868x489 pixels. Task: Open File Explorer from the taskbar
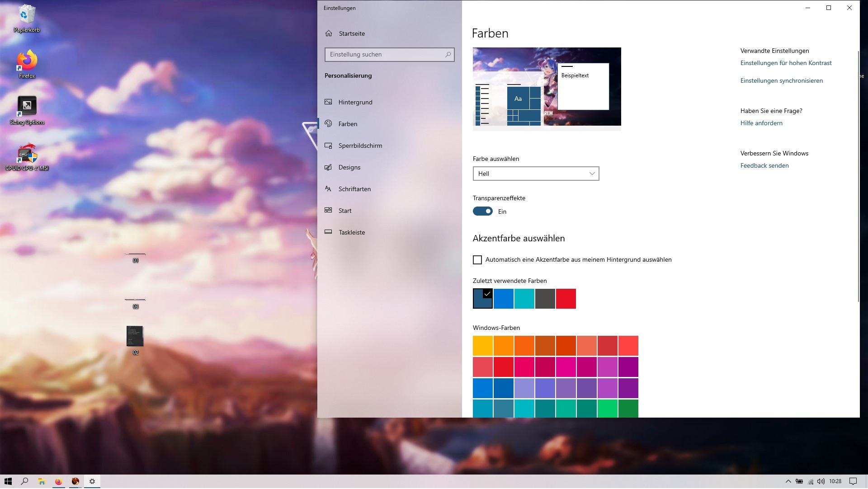pos(42,481)
